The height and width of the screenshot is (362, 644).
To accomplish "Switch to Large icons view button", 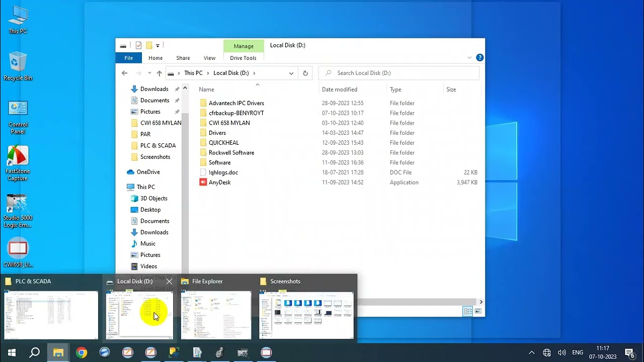I will coord(477,312).
